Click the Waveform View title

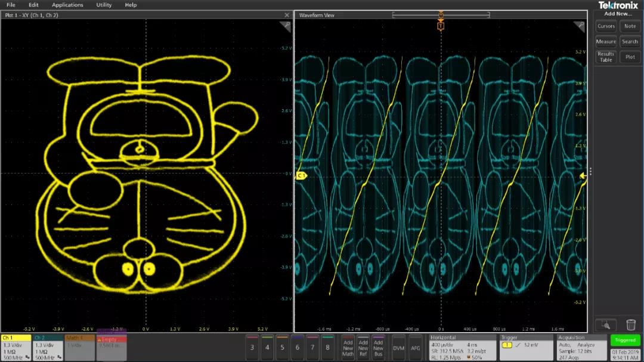[317, 15]
